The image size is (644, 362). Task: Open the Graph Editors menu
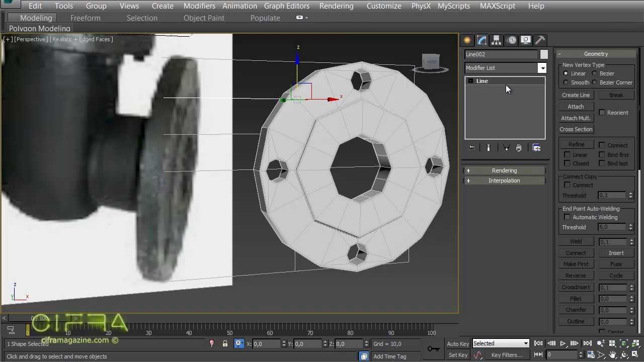pyautogui.click(x=287, y=6)
